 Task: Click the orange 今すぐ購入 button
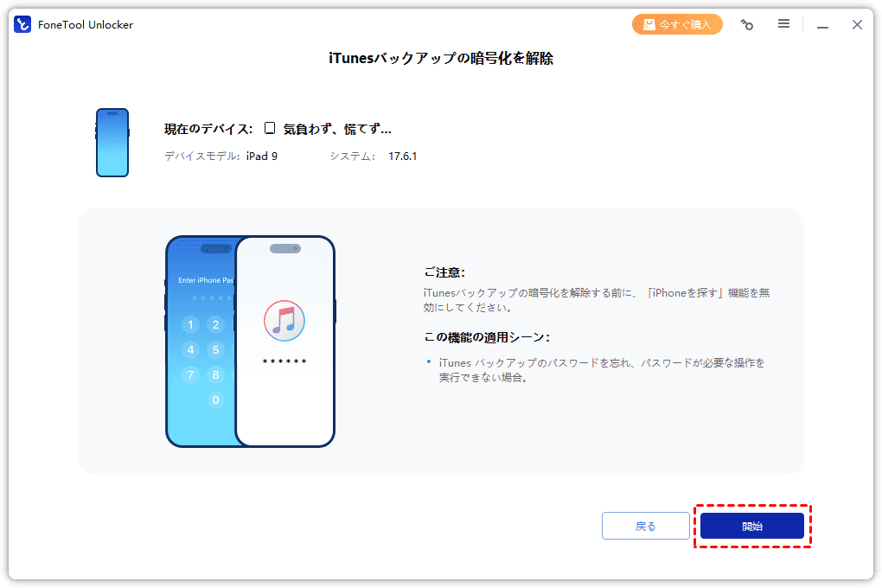pos(677,24)
